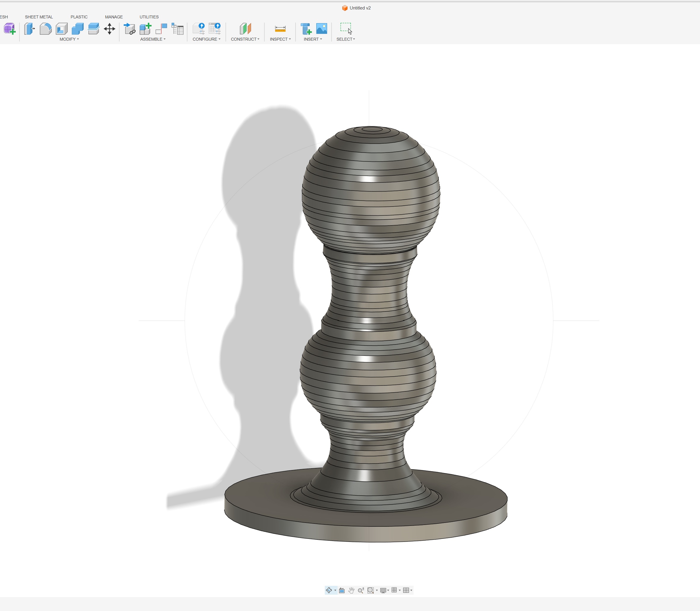This screenshot has height=611, width=700.
Task: Click the Joint icon in Assemble
Action: pyautogui.click(x=161, y=29)
